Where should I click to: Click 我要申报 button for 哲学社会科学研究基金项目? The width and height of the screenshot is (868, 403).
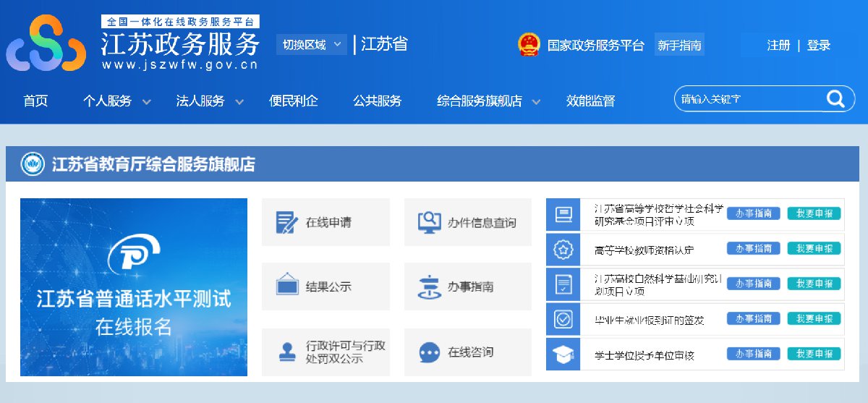click(x=814, y=213)
